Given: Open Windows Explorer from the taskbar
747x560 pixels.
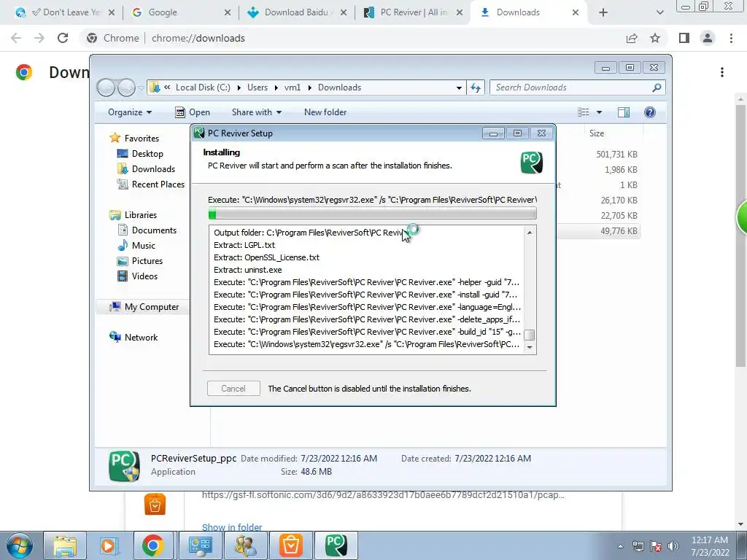Looking at the screenshot, I should click(65, 545).
